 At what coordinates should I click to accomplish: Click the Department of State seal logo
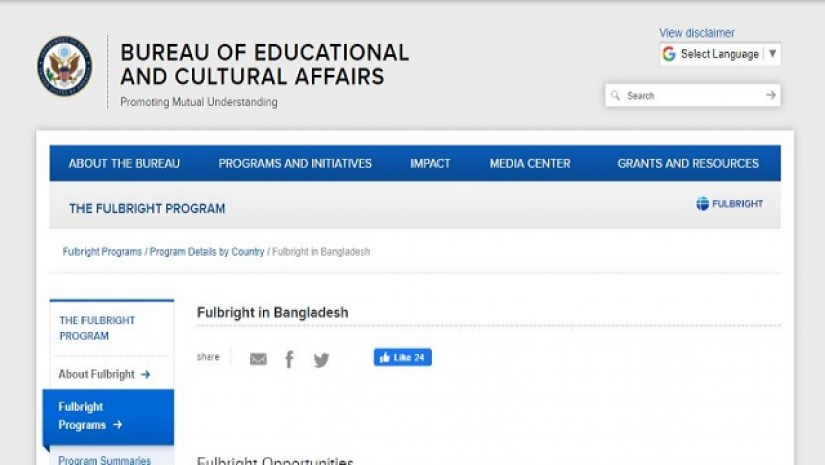[x=64, y=66]
